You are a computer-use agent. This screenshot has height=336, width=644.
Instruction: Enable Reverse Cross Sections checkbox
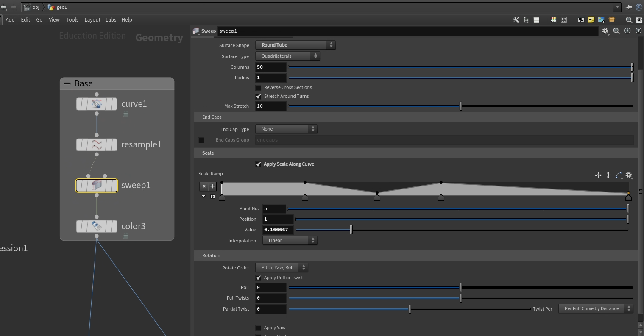pos(258,88)
